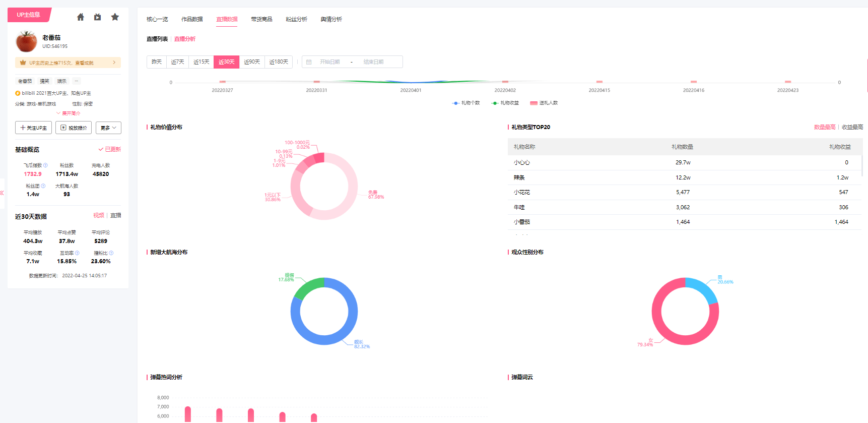Show help icon next to 飞瓜指数

tap(46, 165)
